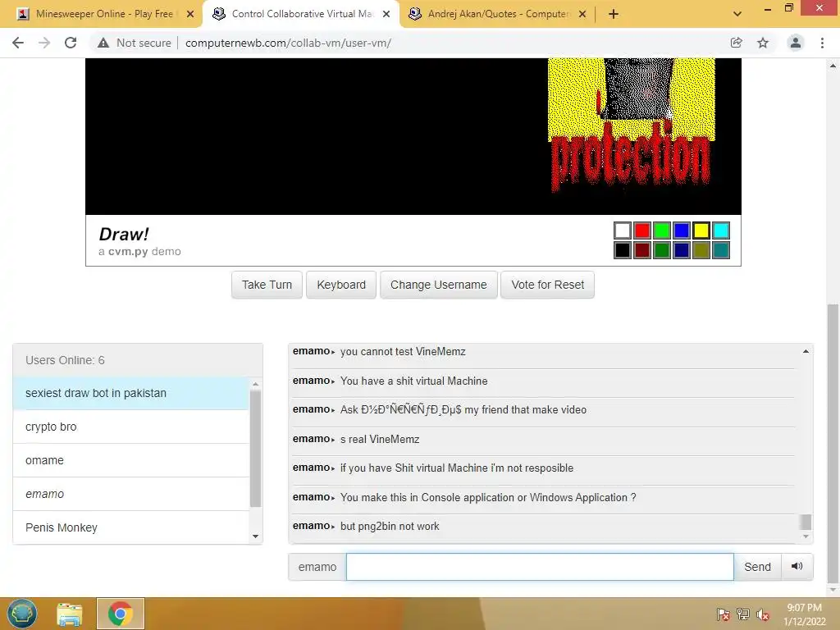Pick the cyan color swatch
Viewport: 840px width, 630px height.
pyautogui.click(x=721, y=231)
